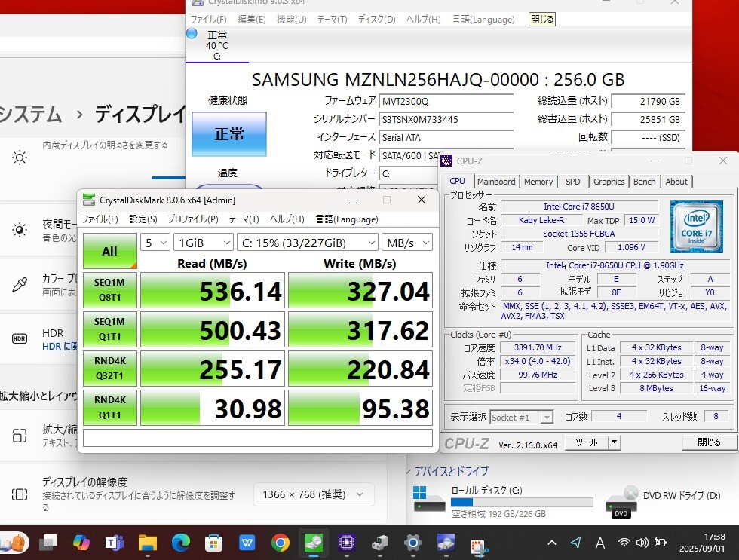Click the Microsoft Store taskbar icon

click(x=214, y=542)
